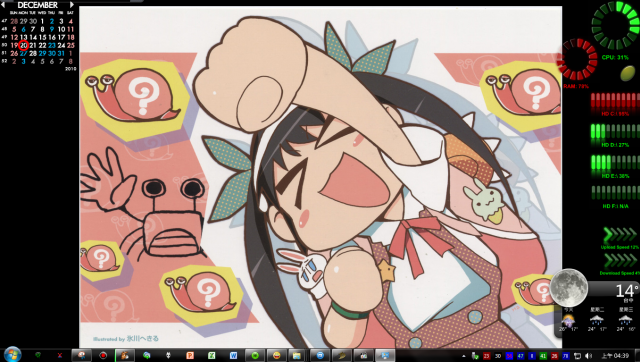Go to previous month in calendar gadget

pyautogui.click(x=3, y=5)
